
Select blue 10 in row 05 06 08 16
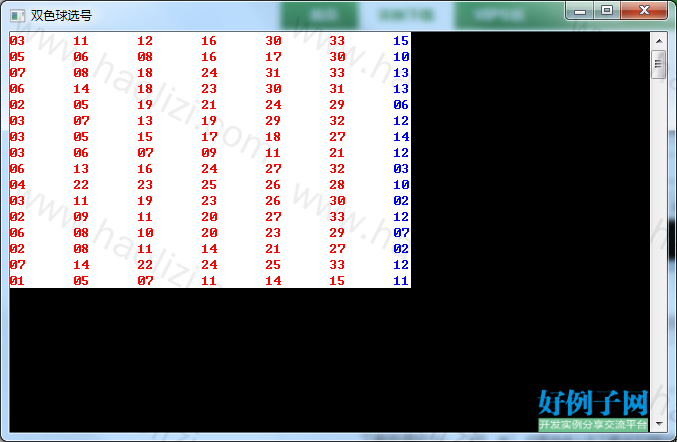pos(401,57)
